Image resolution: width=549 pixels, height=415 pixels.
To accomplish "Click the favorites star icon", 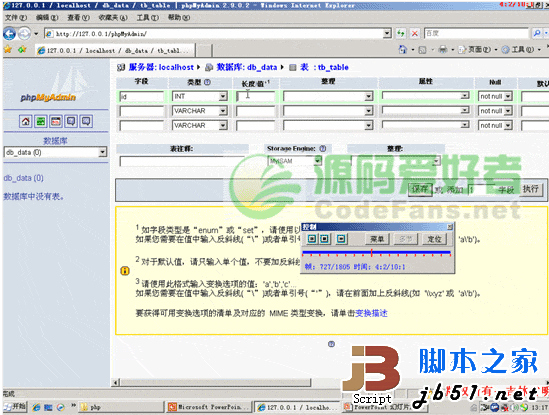I will click(x=8, y=50).
